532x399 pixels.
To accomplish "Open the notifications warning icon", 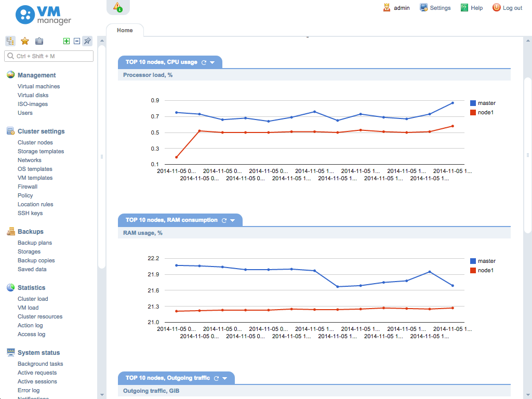I will point(118,7).
